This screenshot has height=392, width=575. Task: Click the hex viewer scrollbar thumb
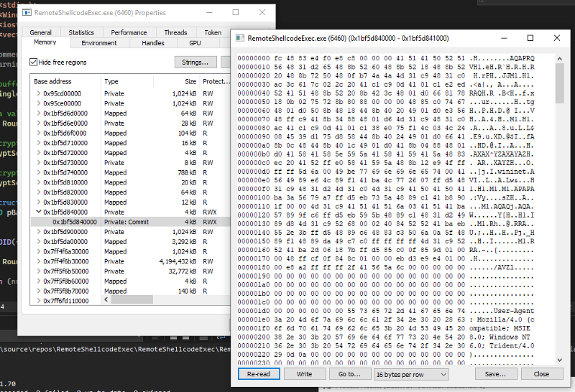[x=560, y=83]
